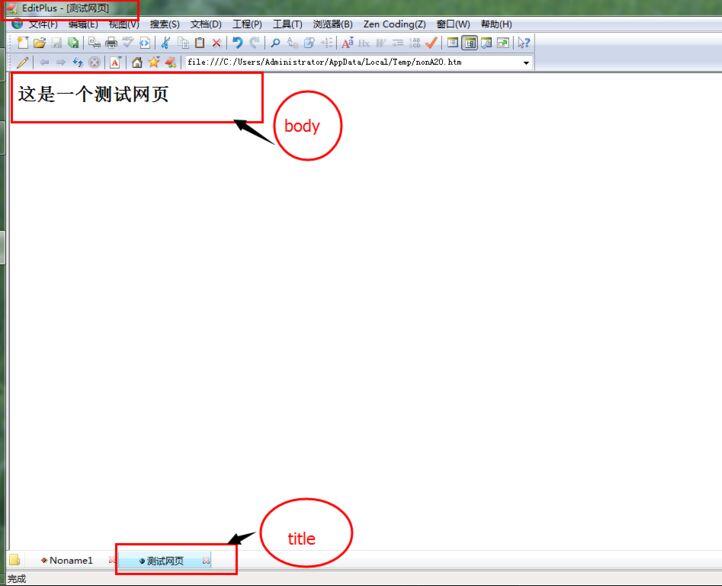Click the copy pages icon
This screenshot has height=586, width=722.
tap(183, 43)
